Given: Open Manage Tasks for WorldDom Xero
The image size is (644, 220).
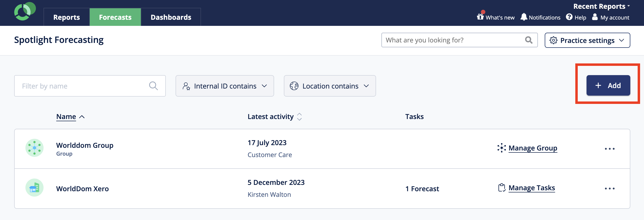Looking at the screenshot, I should [532, 188].
